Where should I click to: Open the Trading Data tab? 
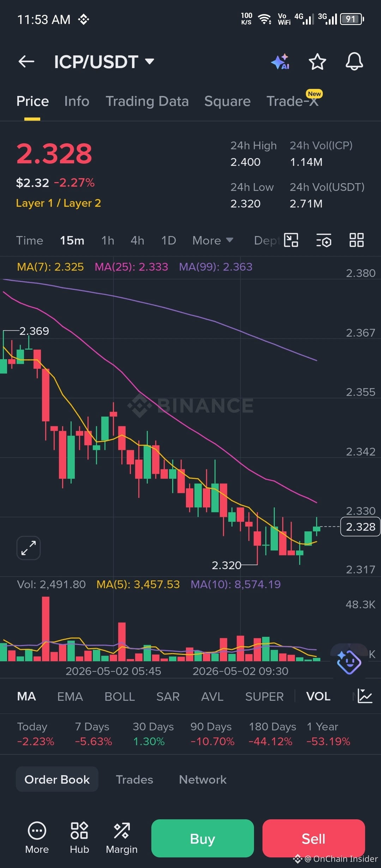tap(147, 101)
